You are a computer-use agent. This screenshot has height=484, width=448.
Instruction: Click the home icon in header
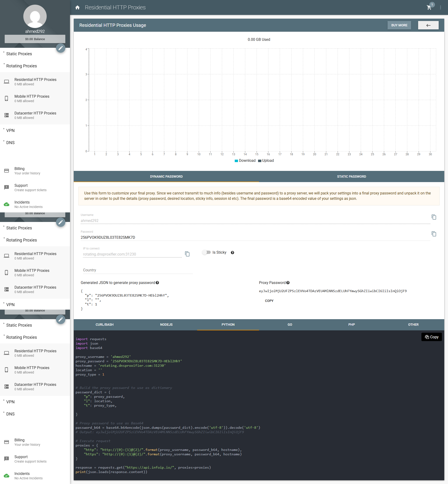point(77,7)
